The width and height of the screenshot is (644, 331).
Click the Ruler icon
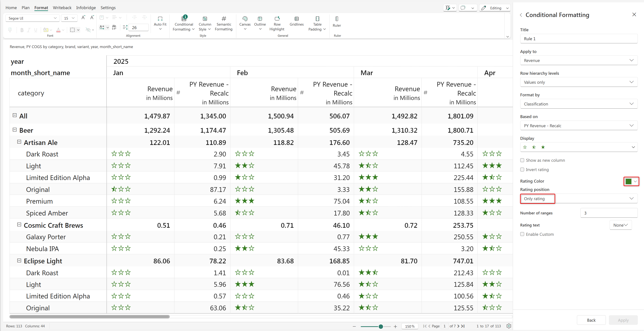[337, 19]
